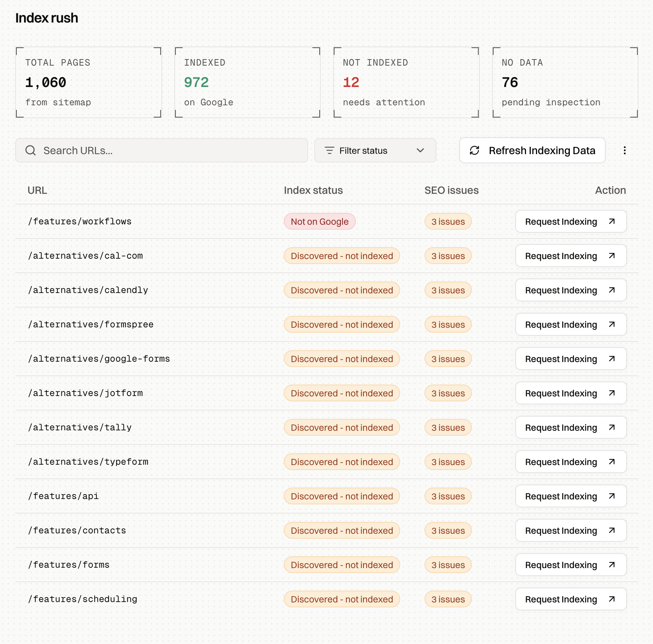
Task: Request Indexing for /features/forms
Action: [571, 565]
